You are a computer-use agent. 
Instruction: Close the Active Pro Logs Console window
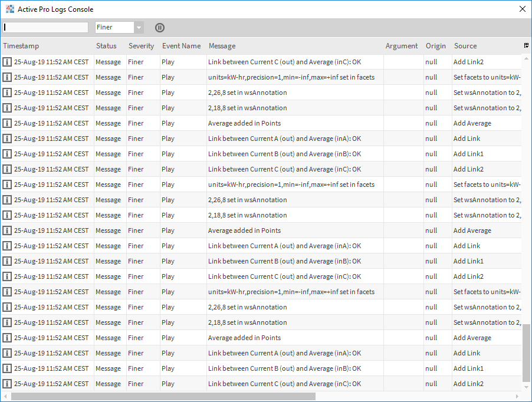pyautogui.click(x=522, y=9)
